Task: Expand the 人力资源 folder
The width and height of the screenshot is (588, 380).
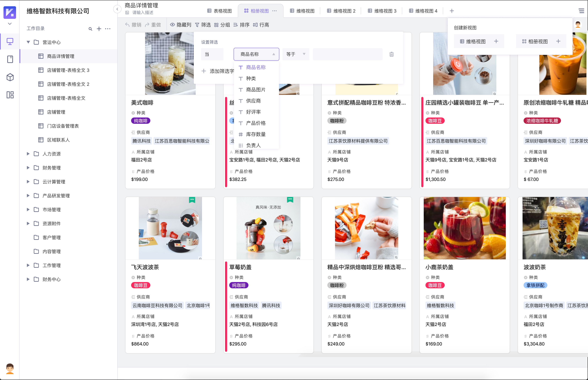Action: tap(28, 154)
